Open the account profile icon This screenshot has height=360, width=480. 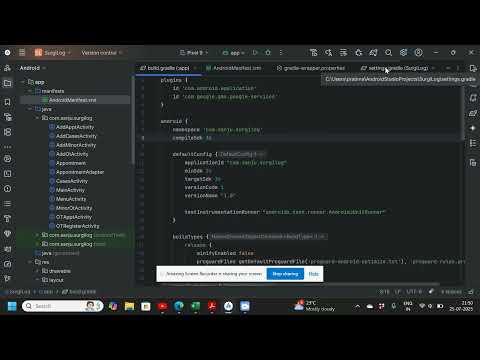click(418, 53)
